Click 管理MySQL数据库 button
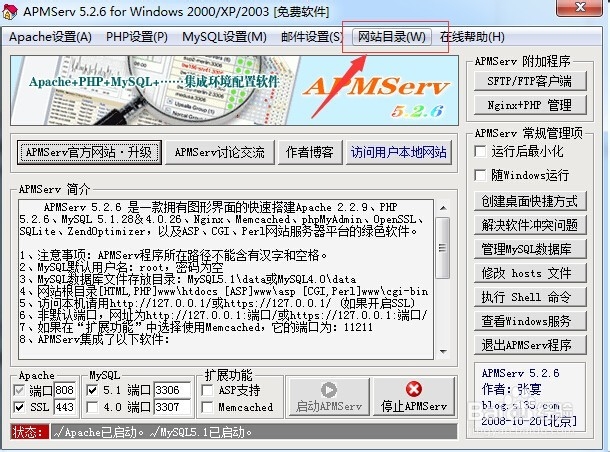610x452 pixels. click(x=530, y=249)
